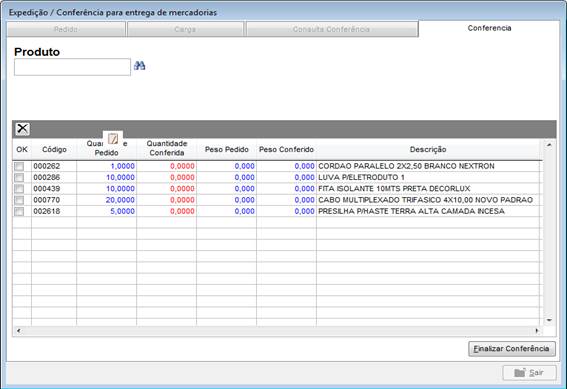This screenshot has height=389, width=567.
Task: Click the Código column header
Action: coord(54,149)
